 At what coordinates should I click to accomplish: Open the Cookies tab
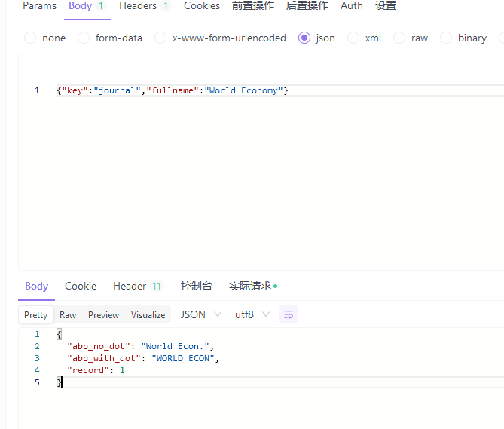click(x=202, y=6)
